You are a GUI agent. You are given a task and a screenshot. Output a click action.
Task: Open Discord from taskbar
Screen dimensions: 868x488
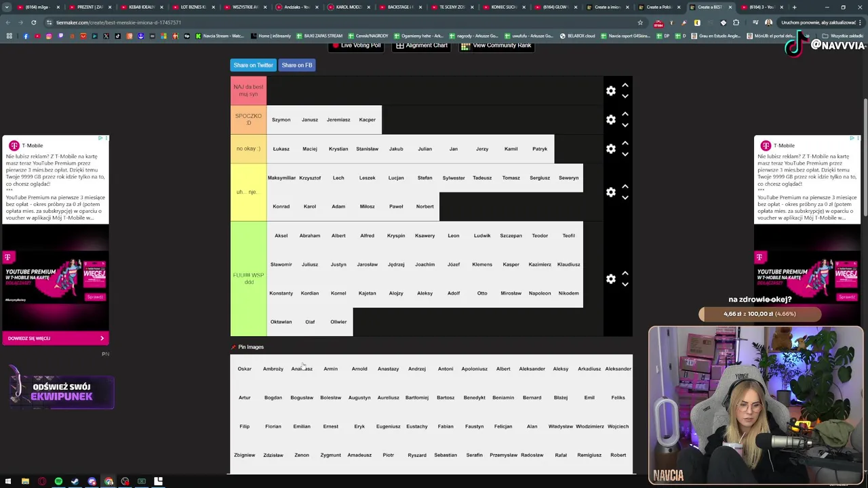(x=92, y=482)
